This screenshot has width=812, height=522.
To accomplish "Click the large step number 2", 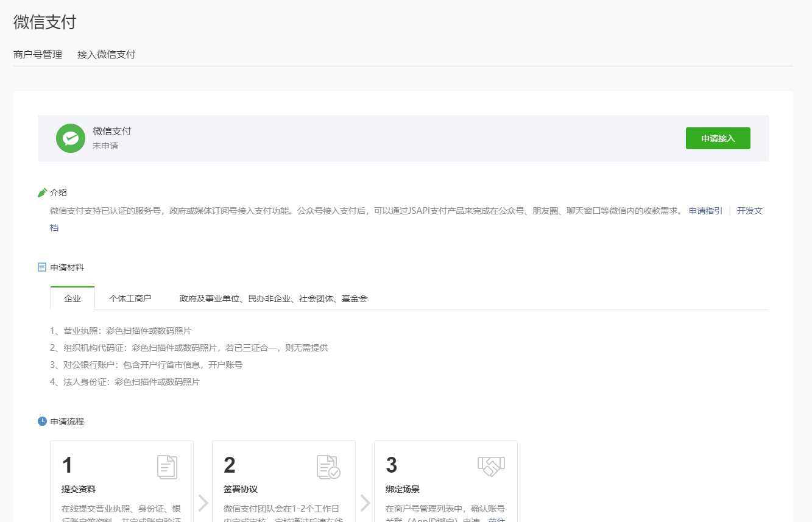I will (x=230, y=465).
